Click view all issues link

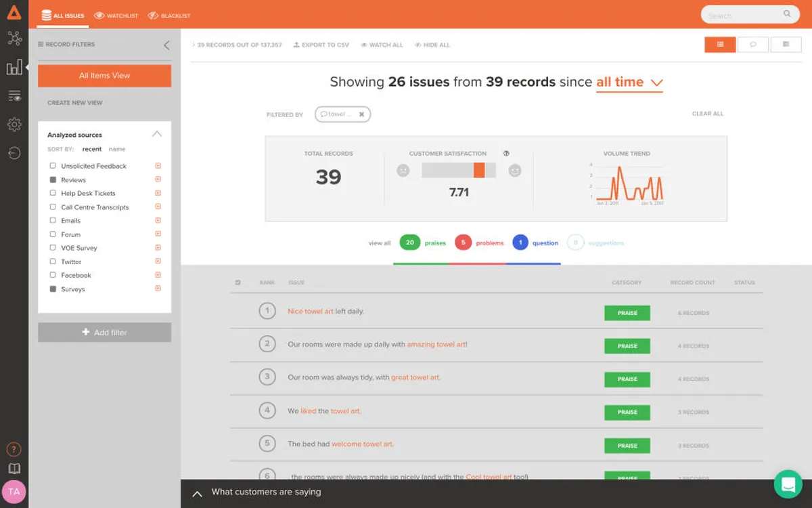coord(380,243)
